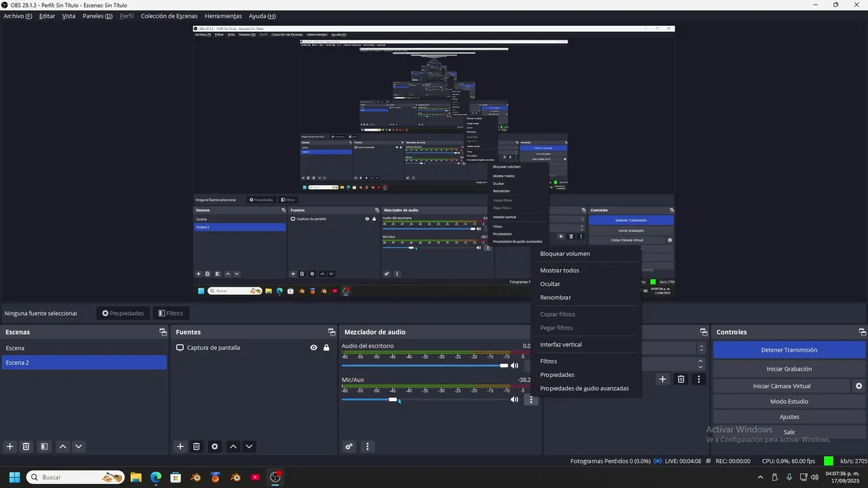Undock the Fuentes panel
Image resolution: width=868 pixels, height=488 pixels.
click(332, 332)
